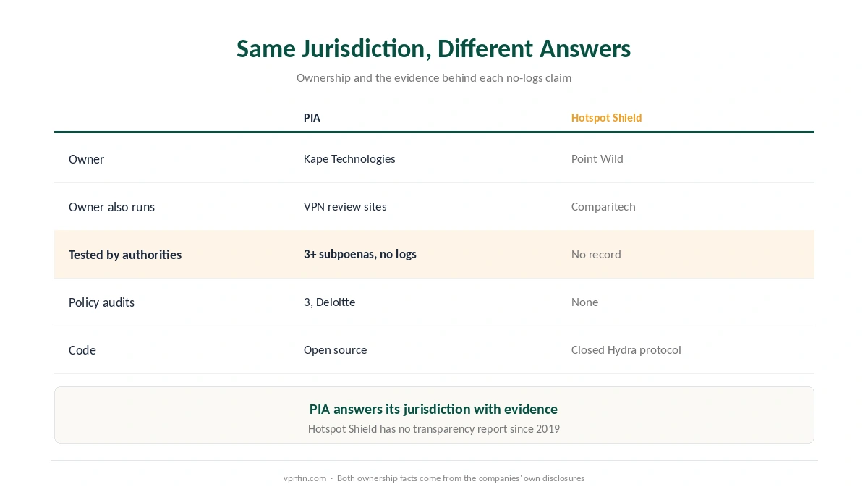Click the "3+ subpoenas, no logs" cell
Screen dimensions: 868x492
(360, 255)
